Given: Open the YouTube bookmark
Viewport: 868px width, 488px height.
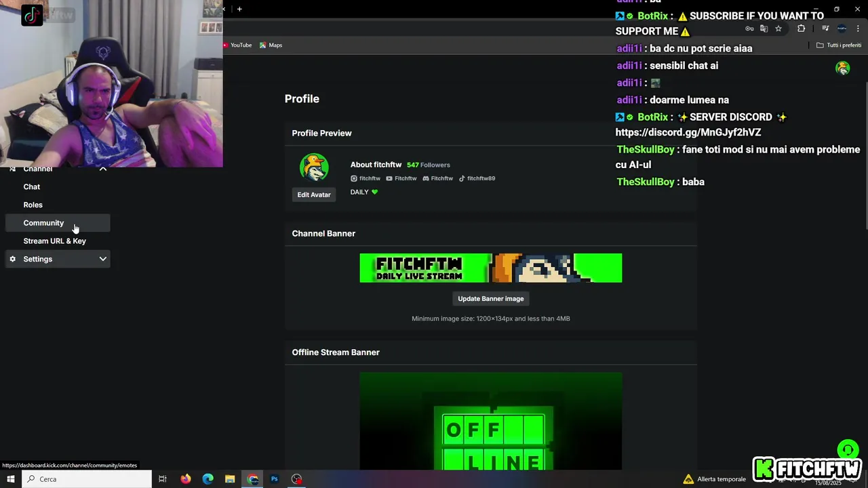Looking at the screenshot, I should coord(238,45).
